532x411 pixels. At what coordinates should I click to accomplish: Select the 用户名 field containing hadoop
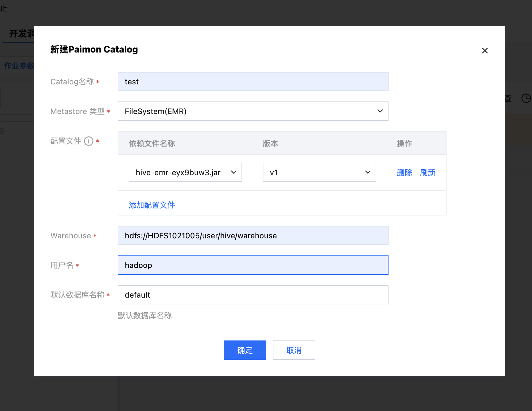(x=253, y=265)
